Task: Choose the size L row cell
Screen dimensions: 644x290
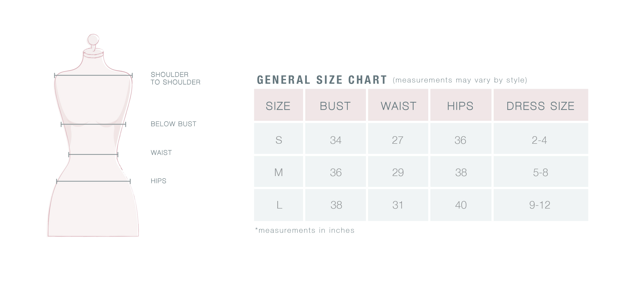Action: [279, 205]
